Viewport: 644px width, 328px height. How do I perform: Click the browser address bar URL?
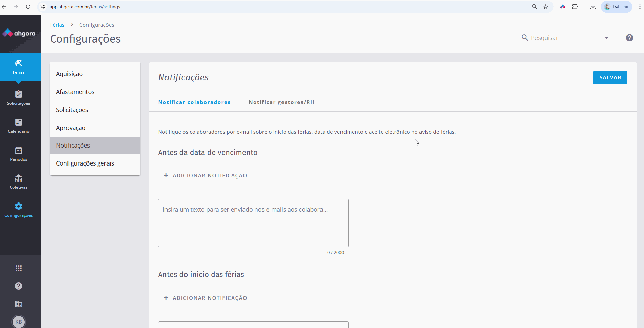point(85,7)
